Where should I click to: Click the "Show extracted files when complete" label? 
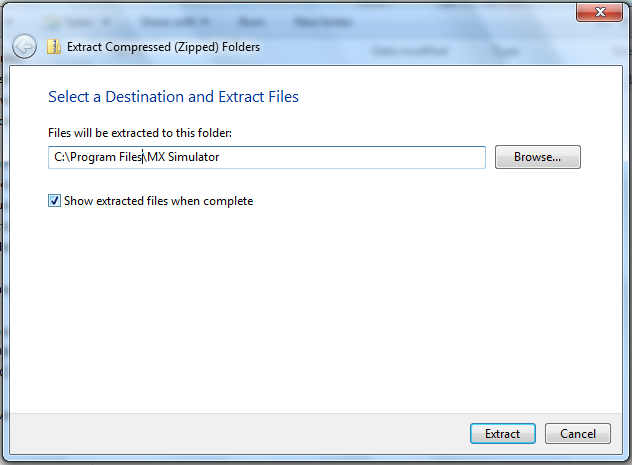point(158,201)
